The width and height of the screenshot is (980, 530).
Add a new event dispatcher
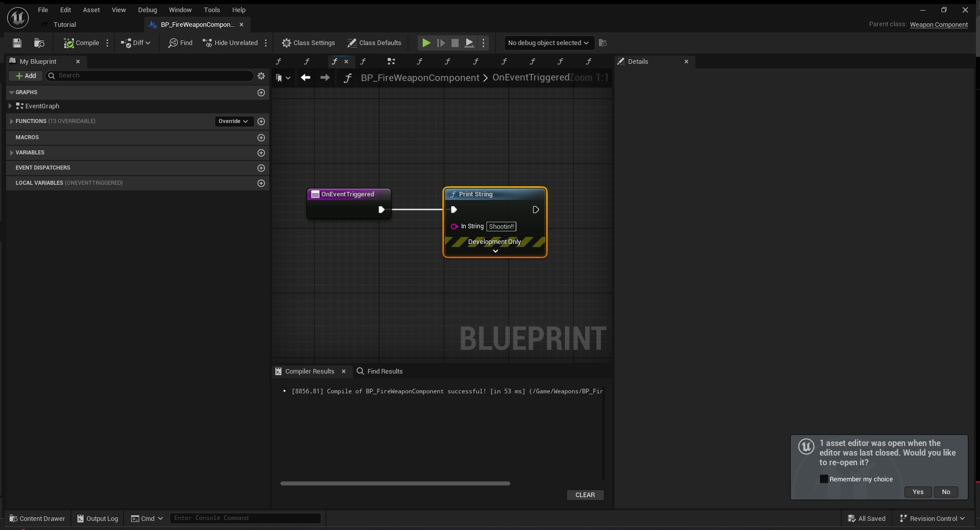pos(261,168)
